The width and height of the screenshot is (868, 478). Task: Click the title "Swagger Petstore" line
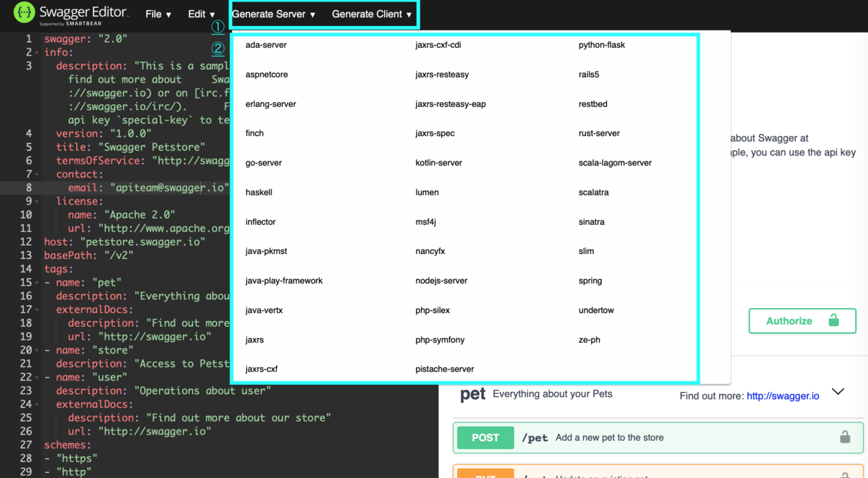pos(130,147)
